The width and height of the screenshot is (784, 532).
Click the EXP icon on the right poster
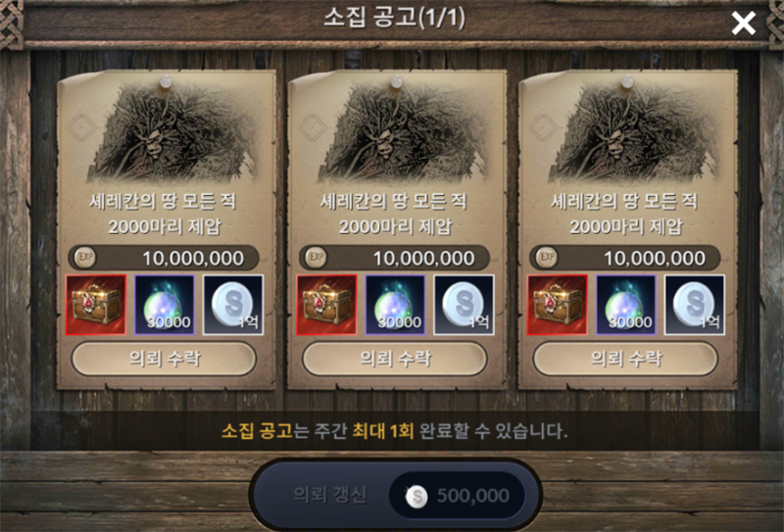click(x=547, y=258)
